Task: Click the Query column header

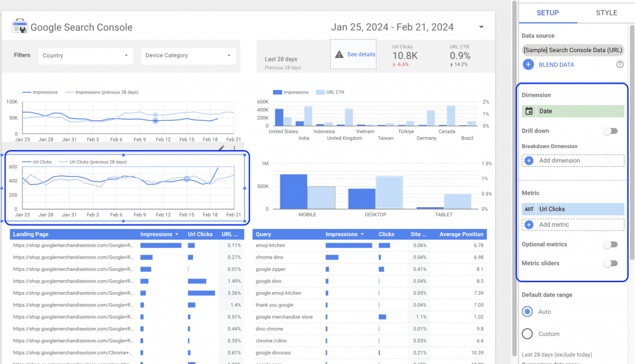Action: pos(263,234)
